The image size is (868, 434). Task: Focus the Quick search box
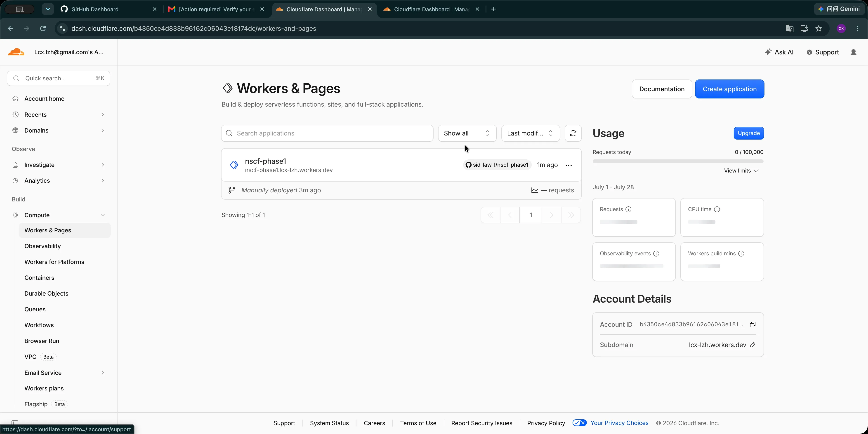pos(59,78)
